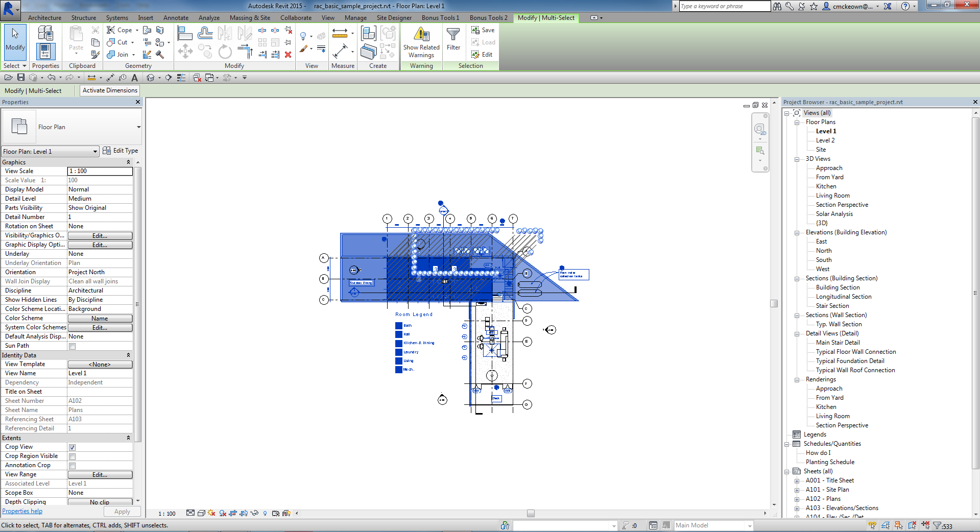Click the View Scale input field
This screenshot has height=532, width=980.
[100, 171]
